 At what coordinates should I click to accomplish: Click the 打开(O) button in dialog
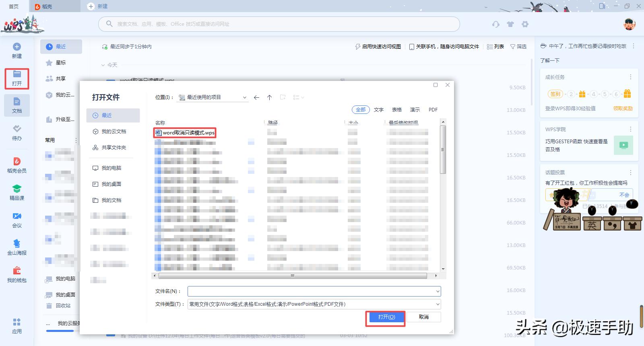pyautogui.click(x=386, y=317)
